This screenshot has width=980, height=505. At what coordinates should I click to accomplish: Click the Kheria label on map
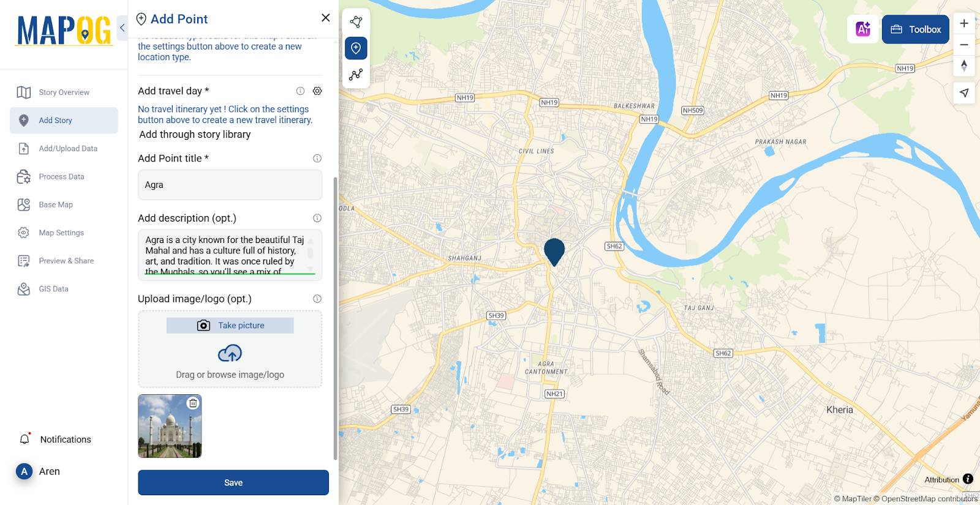tap(840, 410)
